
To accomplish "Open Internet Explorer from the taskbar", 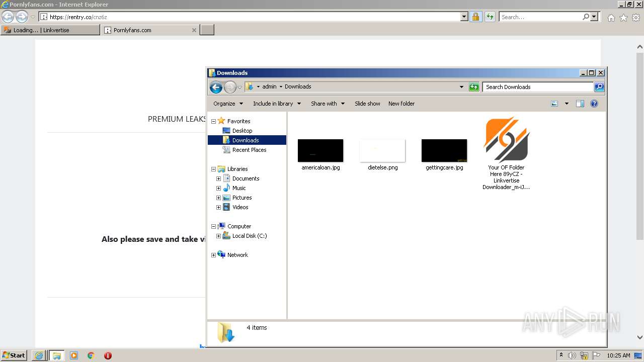I will pyautogui.click(x=39, y=355).
